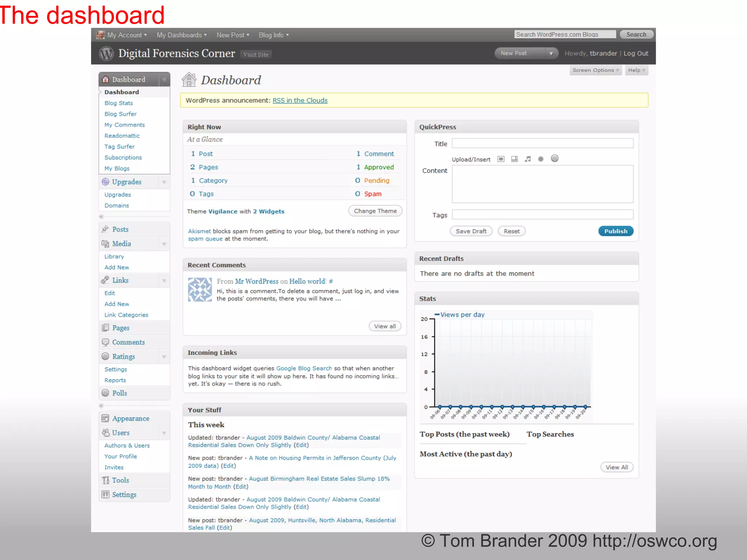Collapse the Dashboard sidebar section arrow

165,79
